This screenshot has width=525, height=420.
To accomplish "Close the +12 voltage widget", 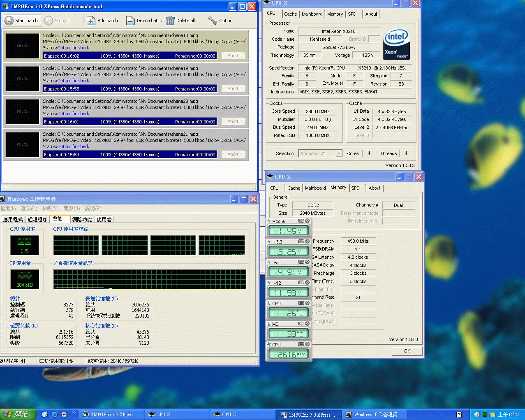I will (307, 283).
